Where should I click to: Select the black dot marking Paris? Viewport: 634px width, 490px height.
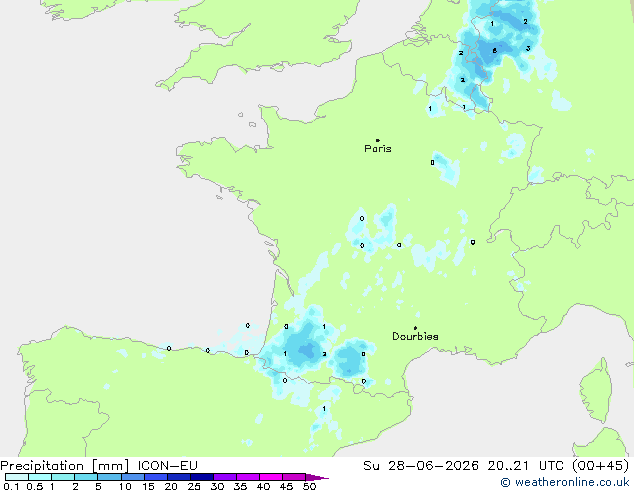pos(378,140)
